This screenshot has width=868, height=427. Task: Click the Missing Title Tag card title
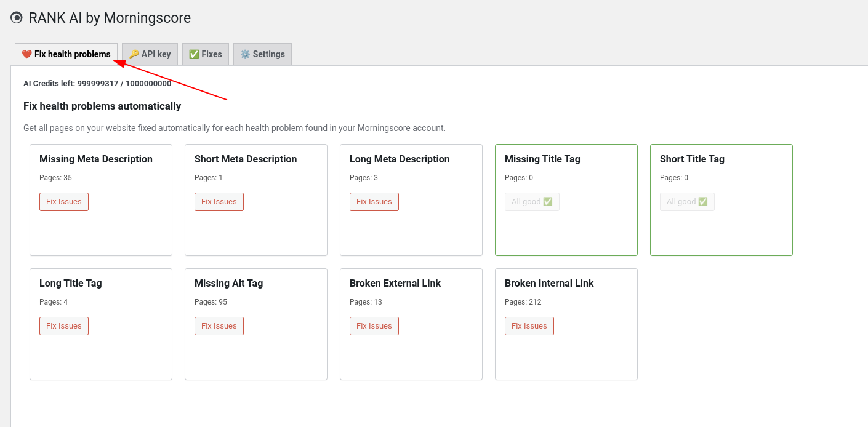pyautogui.click(x=542, y=159)
